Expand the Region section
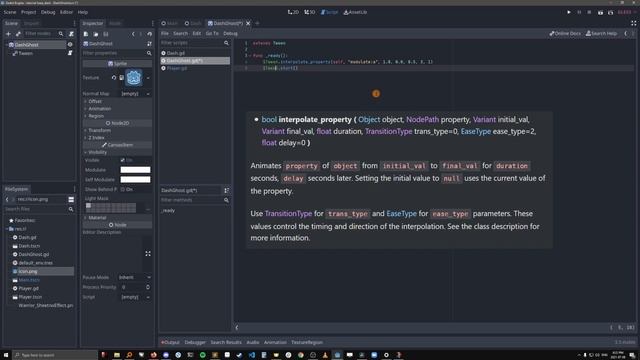Viewport: 640px width, 360px height. [96, 116]
